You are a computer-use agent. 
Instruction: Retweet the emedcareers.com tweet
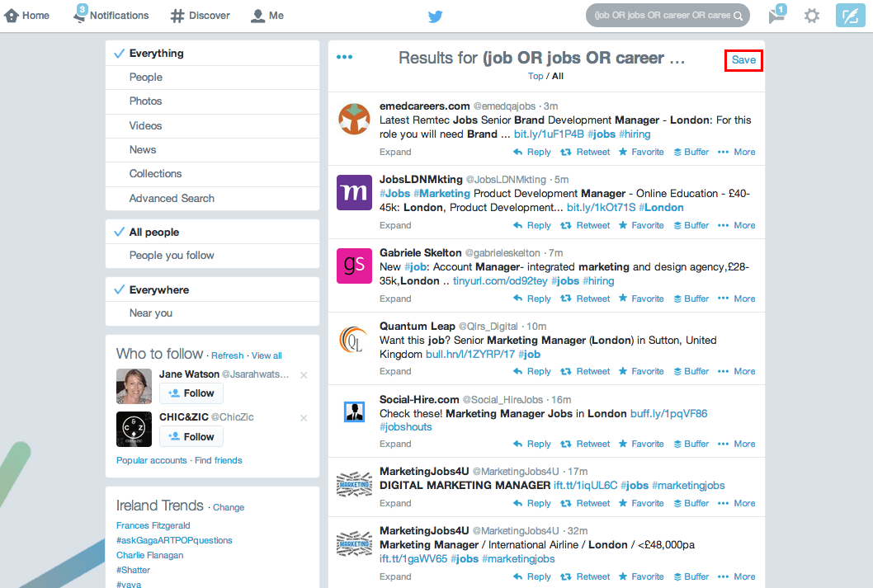(585, 152)
